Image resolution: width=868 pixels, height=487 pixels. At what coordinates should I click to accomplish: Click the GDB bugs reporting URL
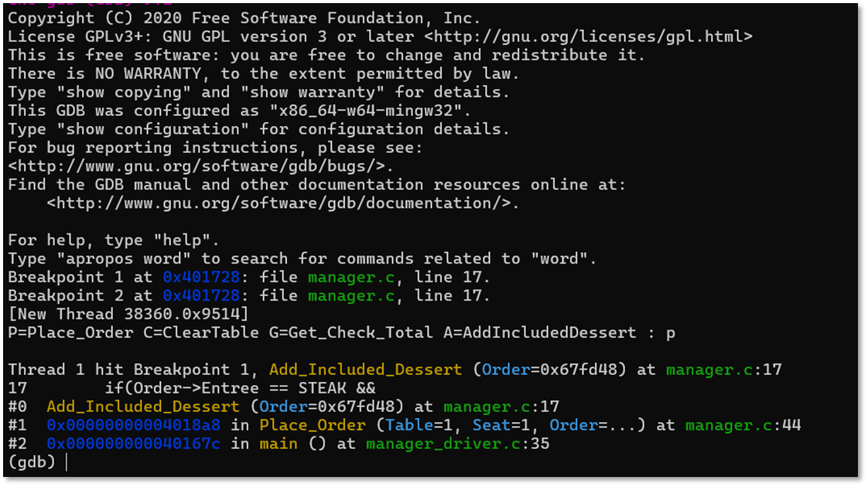[201, 166]
